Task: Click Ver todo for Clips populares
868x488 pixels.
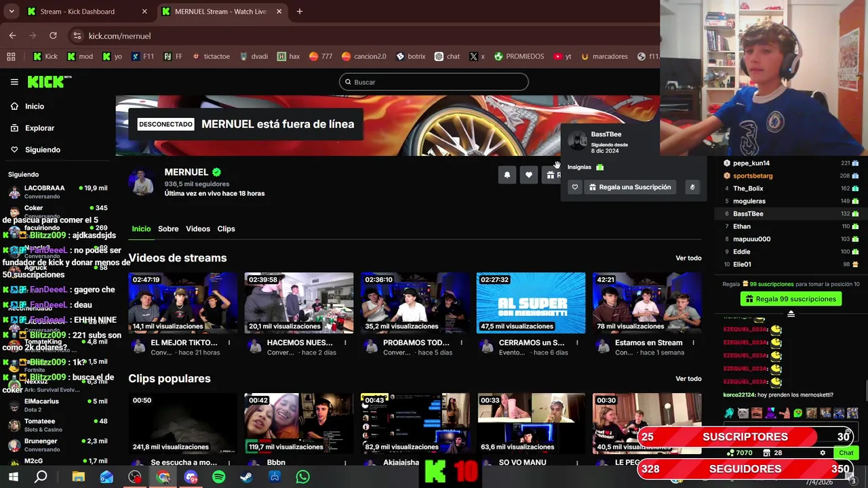Action: click(x=688, y=379)
